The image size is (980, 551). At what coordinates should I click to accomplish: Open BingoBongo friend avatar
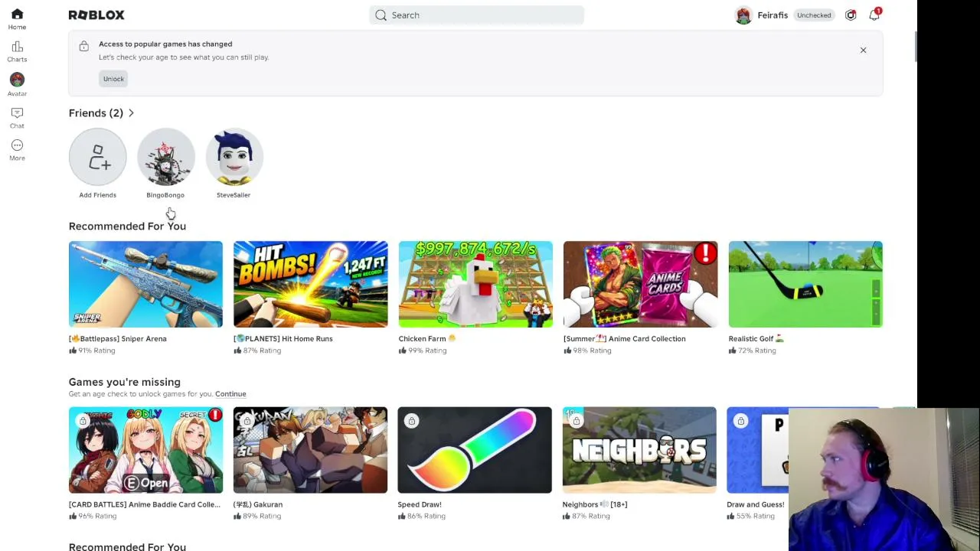coord(166,157)
